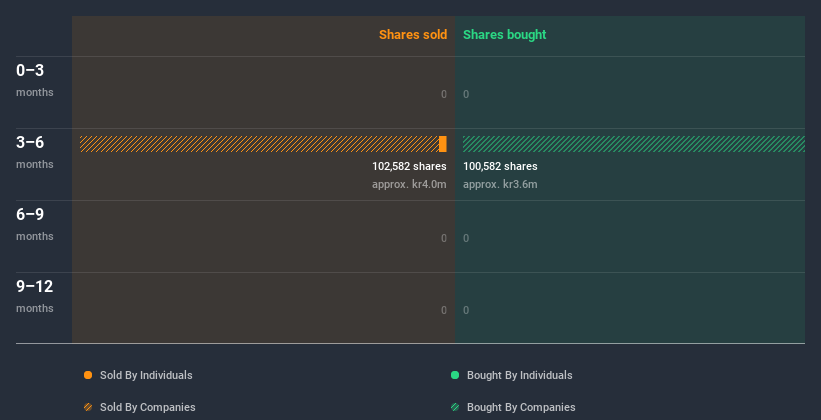The width and height of the screenshot is (821, 420).
Task: Click the green Bought By Individuals legend dot
Action: 455,375
